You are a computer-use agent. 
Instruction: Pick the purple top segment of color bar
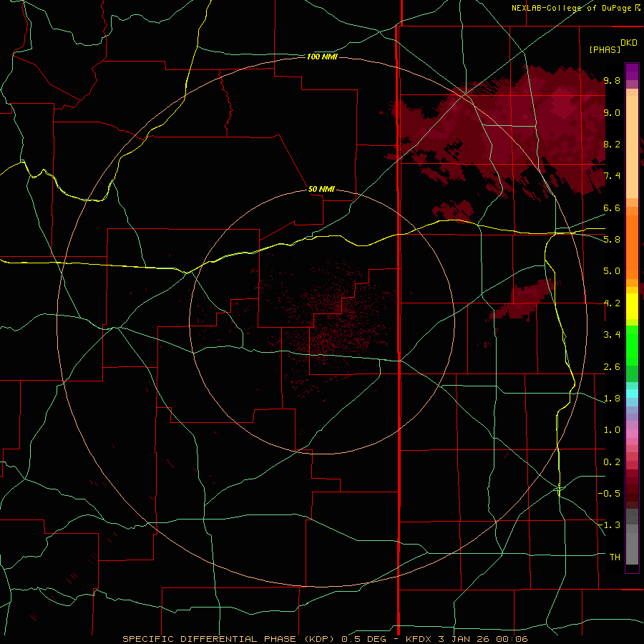(x=632, y=72)
